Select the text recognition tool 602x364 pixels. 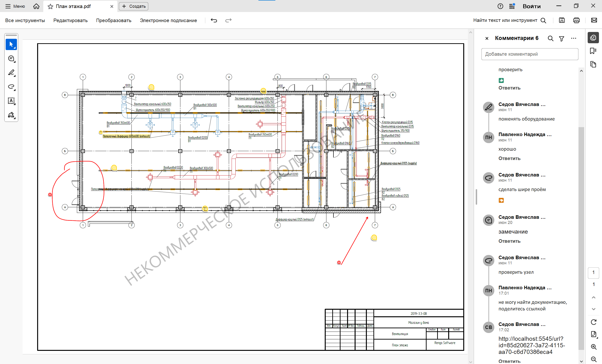tap(11, 101)
